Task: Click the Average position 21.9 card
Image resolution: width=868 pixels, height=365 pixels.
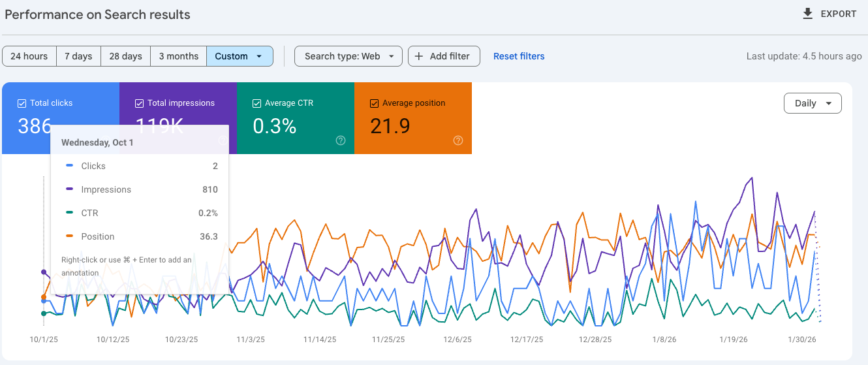Action: 413,118
